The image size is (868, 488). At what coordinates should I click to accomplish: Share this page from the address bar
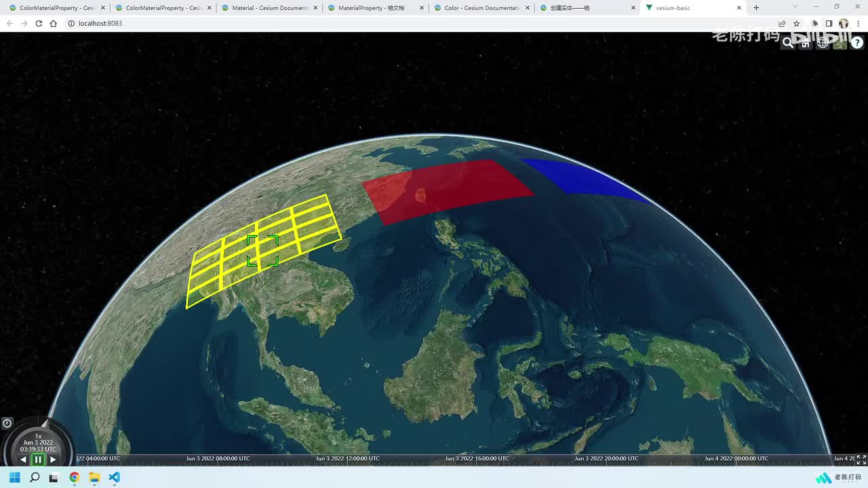click(782, 24)
